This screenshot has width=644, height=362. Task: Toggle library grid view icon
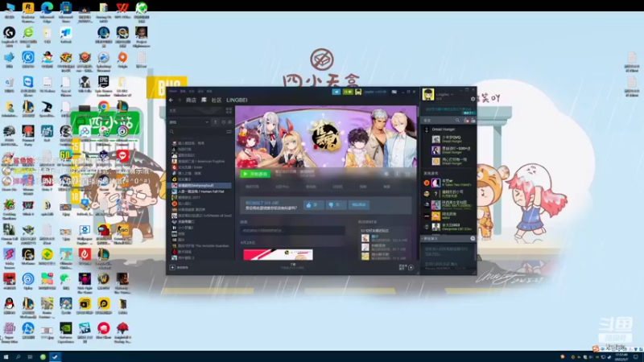tap(229, 111)
